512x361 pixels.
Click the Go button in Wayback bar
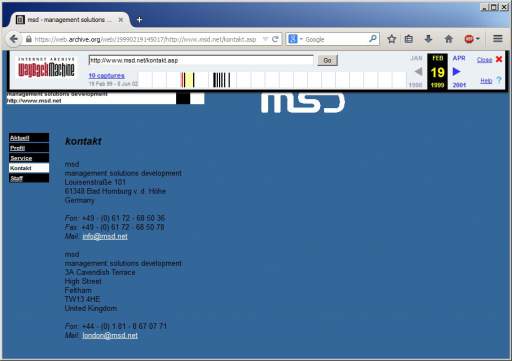click(x=327, y=60)
